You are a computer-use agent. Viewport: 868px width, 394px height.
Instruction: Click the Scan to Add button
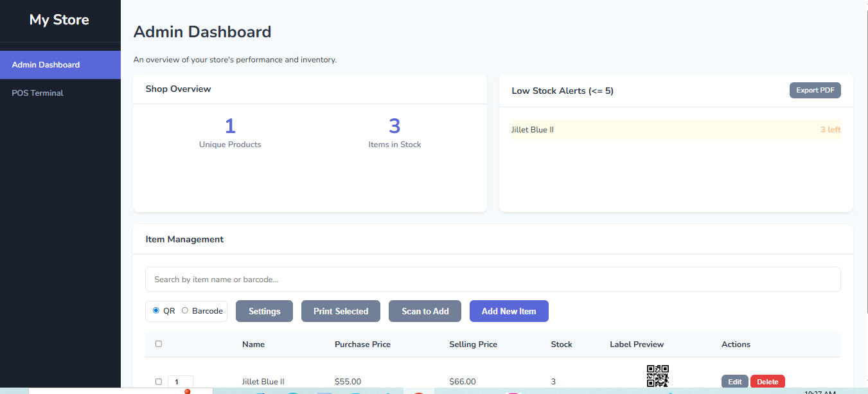tap(425, 311)
